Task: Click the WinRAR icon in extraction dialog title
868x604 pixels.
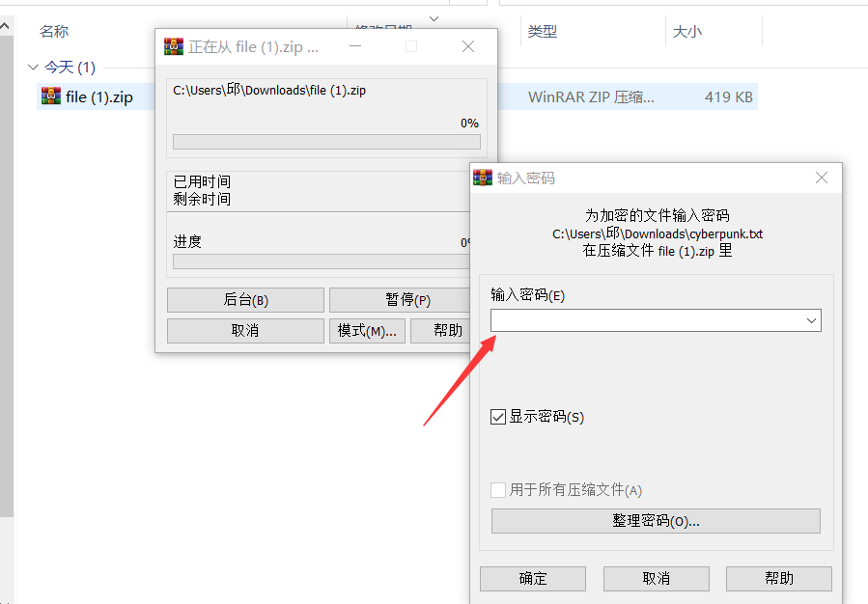Action: point(173,46)
